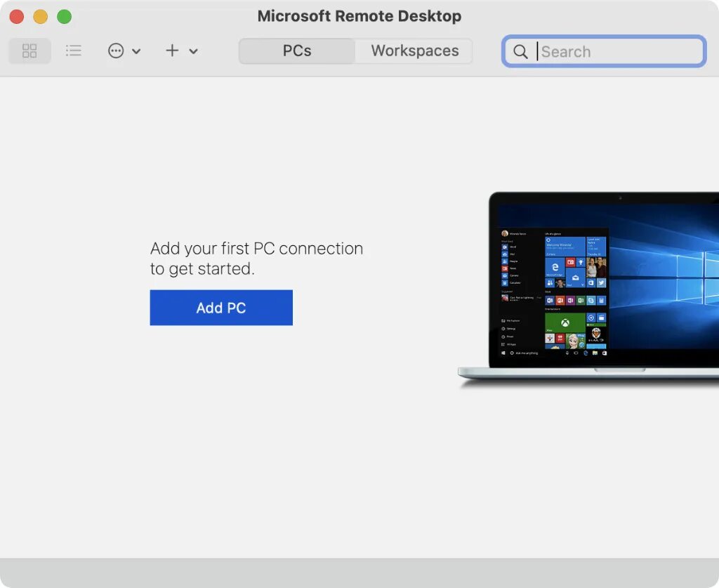Expand the chevron beside the ellipsis icon
719x588 pixels.
click(x=136, y=51)
